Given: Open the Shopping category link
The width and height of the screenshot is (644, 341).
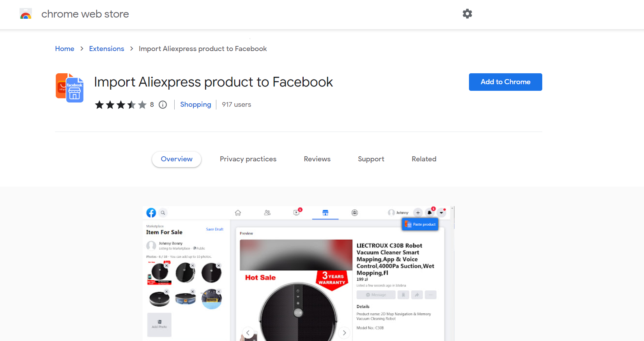Looking at the screenshot, I should point(195,104).
